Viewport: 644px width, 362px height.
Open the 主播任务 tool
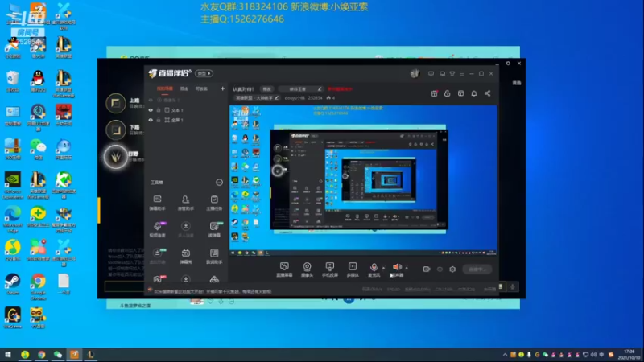[214, 203]
